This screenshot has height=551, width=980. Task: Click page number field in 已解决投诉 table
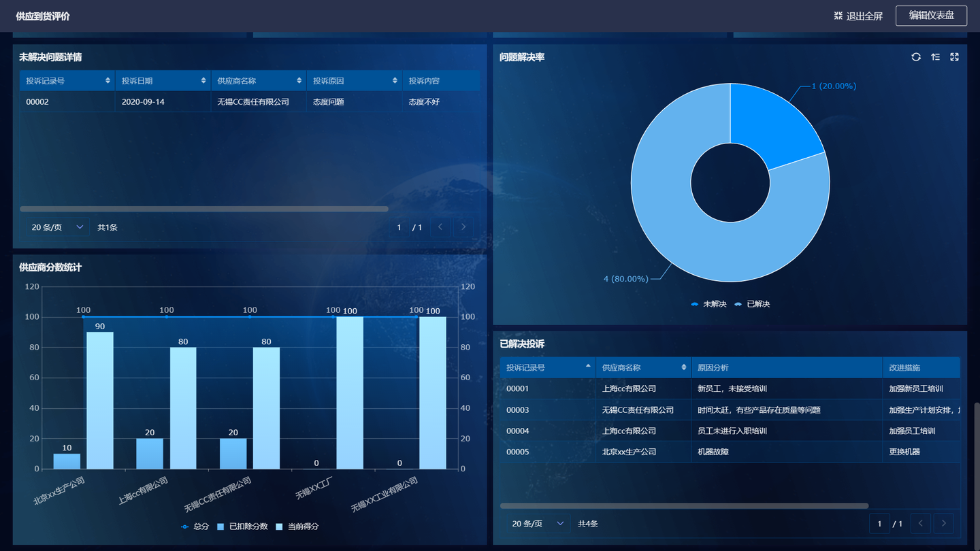[x=879, y=524]
